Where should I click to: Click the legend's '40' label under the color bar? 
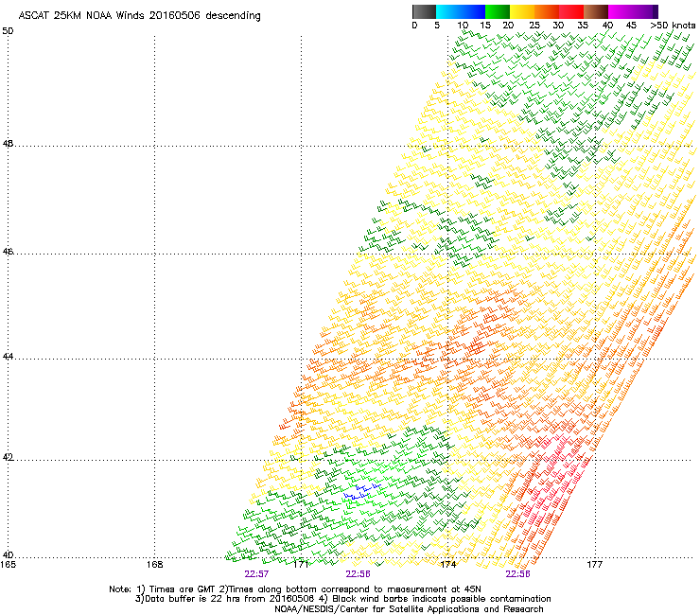[607, 26]
